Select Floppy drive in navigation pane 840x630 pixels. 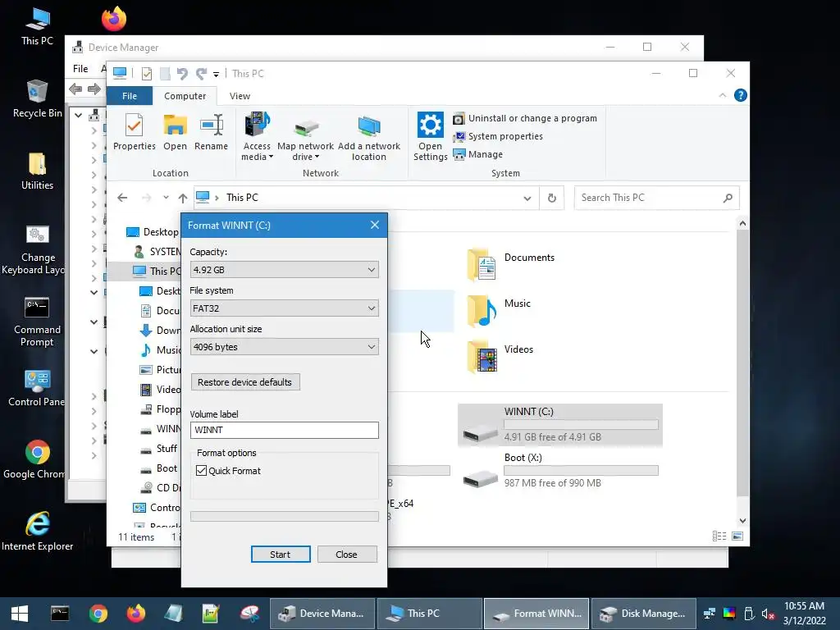160,409
